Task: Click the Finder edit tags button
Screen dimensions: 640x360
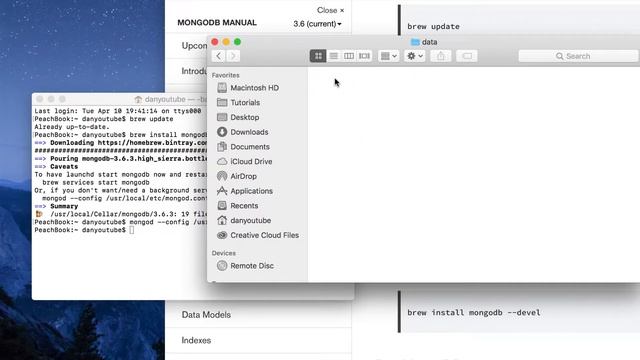Action: (467, 56)
